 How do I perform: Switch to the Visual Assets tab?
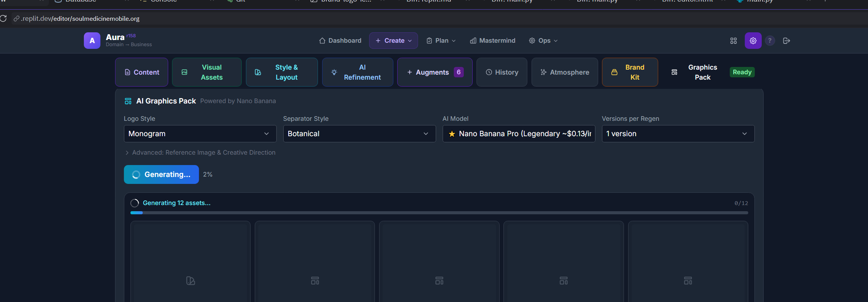[x=207, y=72]
